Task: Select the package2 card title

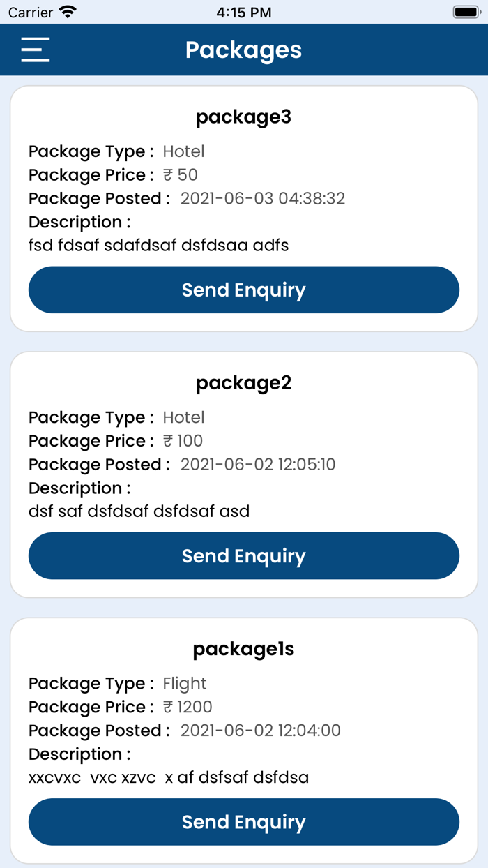Action: 243,382
